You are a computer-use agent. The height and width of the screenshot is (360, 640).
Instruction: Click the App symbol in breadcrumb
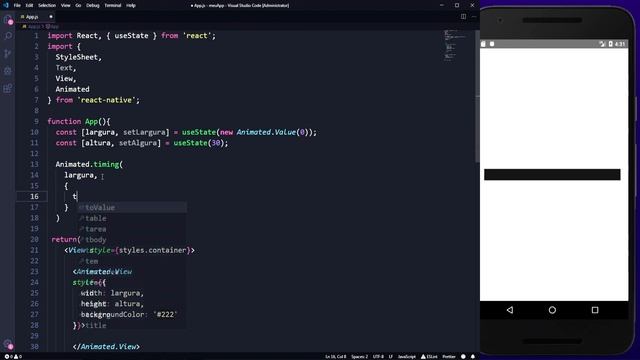[52, 27]
